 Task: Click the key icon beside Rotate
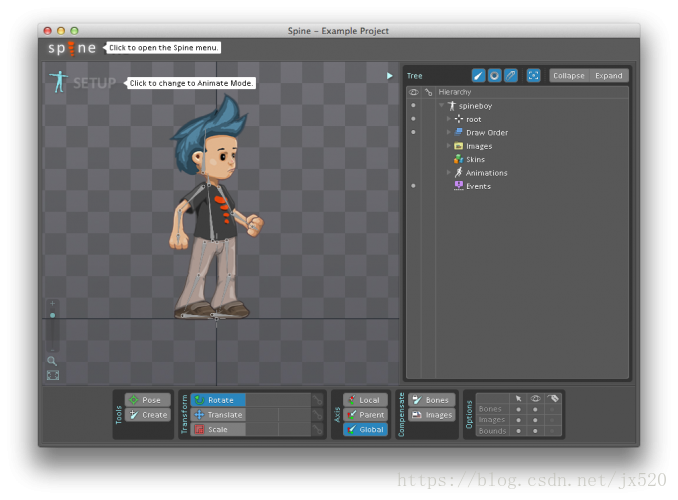click(317, 400)
